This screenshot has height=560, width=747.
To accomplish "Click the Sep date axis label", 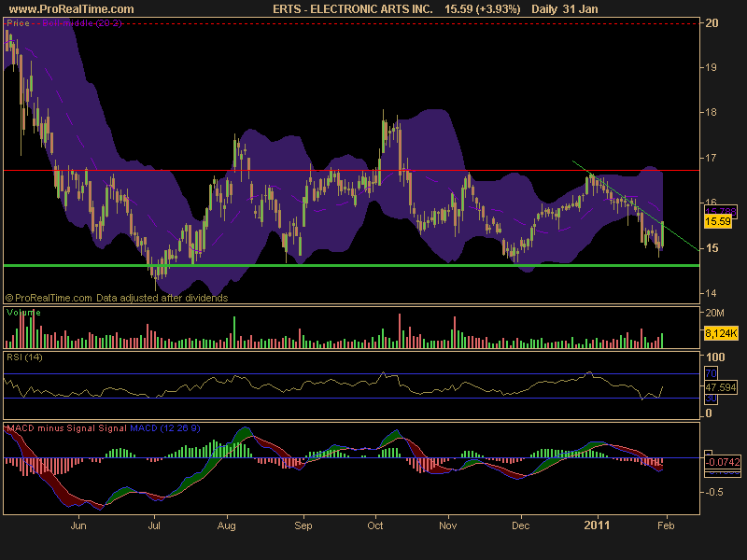I will point(303,525).
